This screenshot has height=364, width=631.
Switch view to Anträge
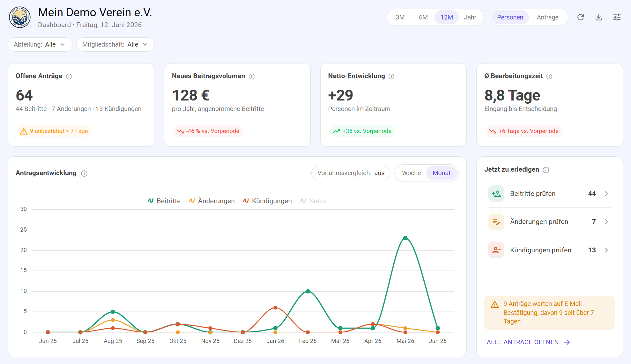point(547,17)
